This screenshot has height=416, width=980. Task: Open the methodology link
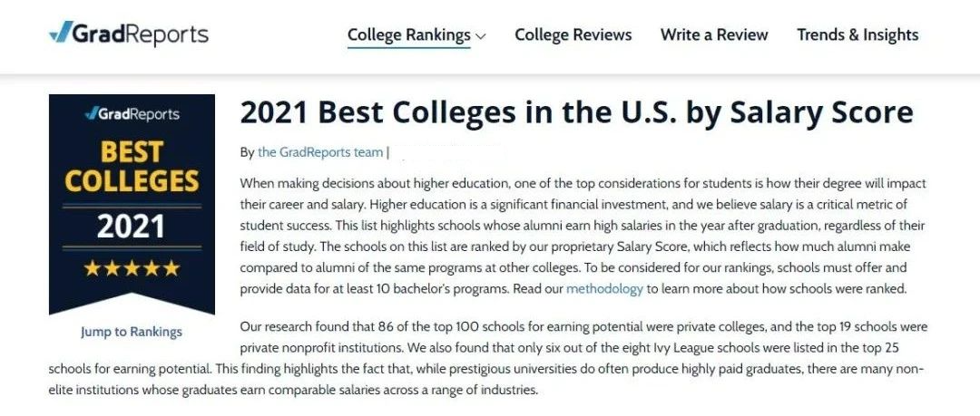604,288
